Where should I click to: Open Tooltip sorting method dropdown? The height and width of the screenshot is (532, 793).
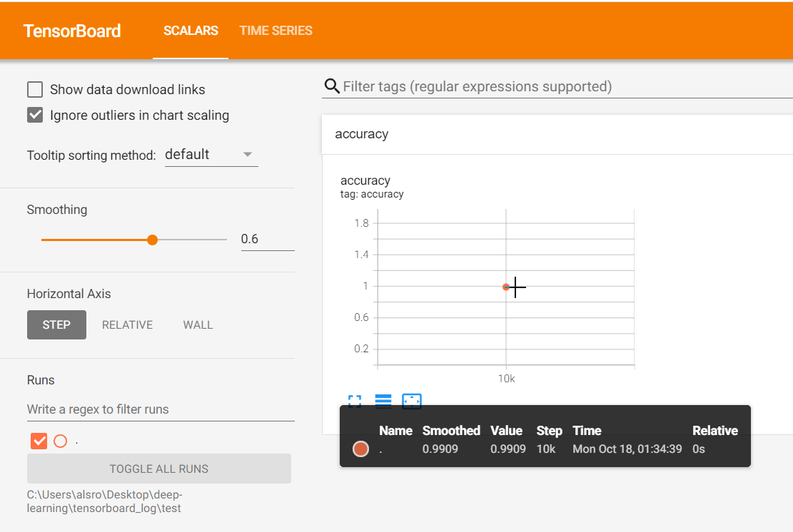(x=211, y=155)
